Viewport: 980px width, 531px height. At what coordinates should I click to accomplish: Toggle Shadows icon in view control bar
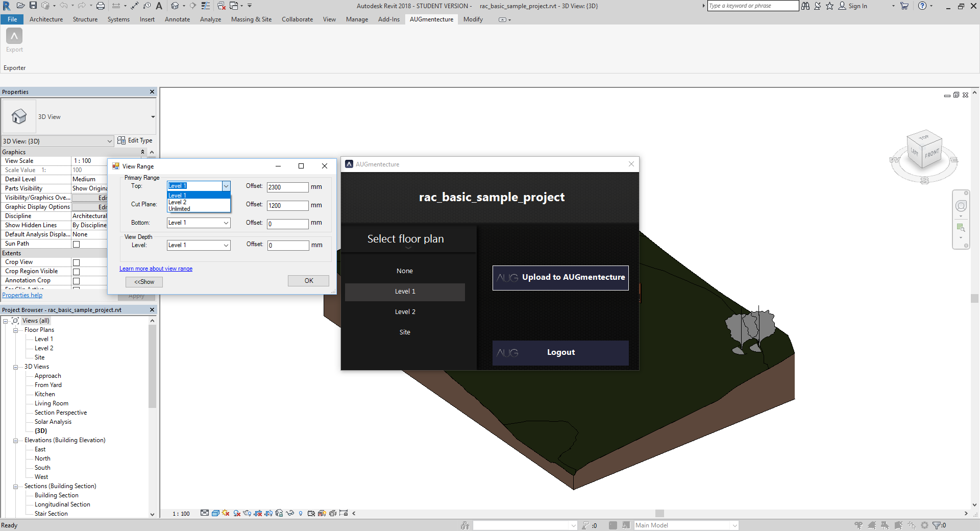coord(237,513)
